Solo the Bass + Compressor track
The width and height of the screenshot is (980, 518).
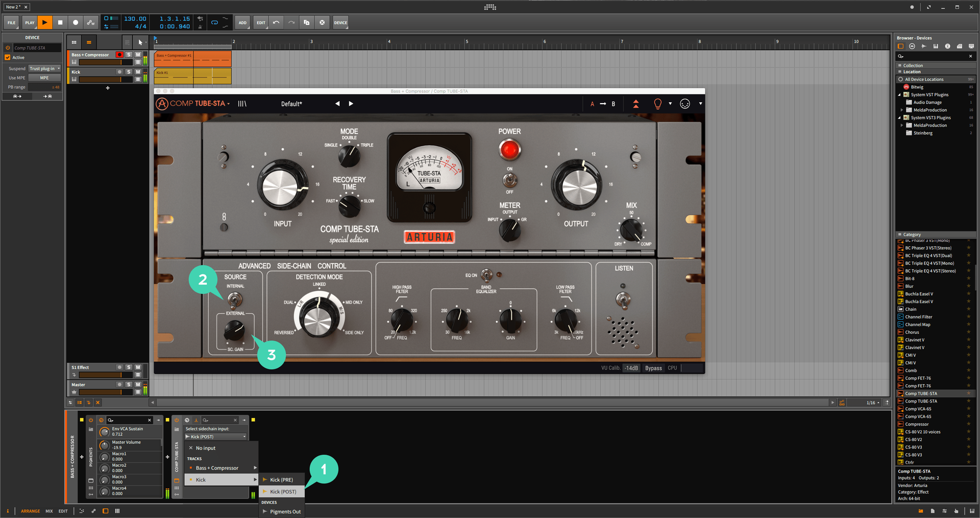coord(129,55)
